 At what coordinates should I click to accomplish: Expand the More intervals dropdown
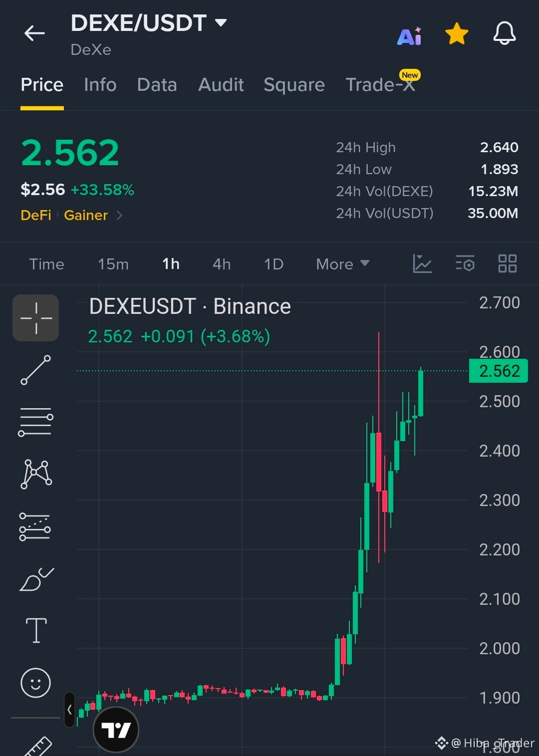click(x=343, y=264)
